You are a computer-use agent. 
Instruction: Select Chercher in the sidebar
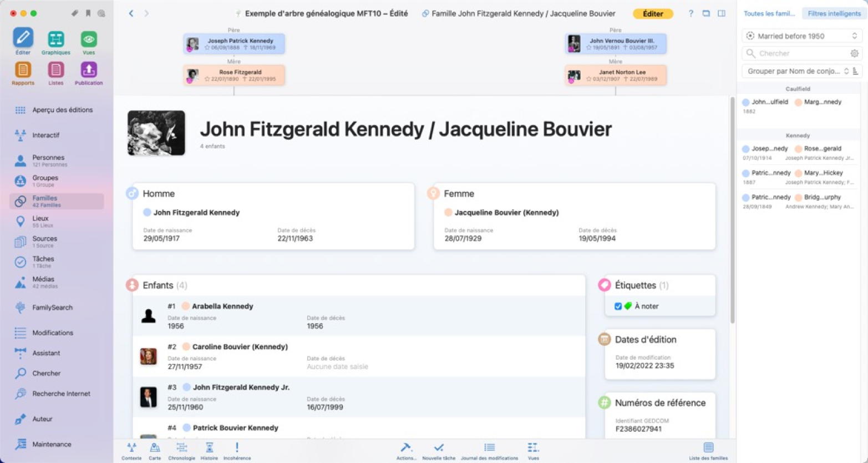coord(57,373)
